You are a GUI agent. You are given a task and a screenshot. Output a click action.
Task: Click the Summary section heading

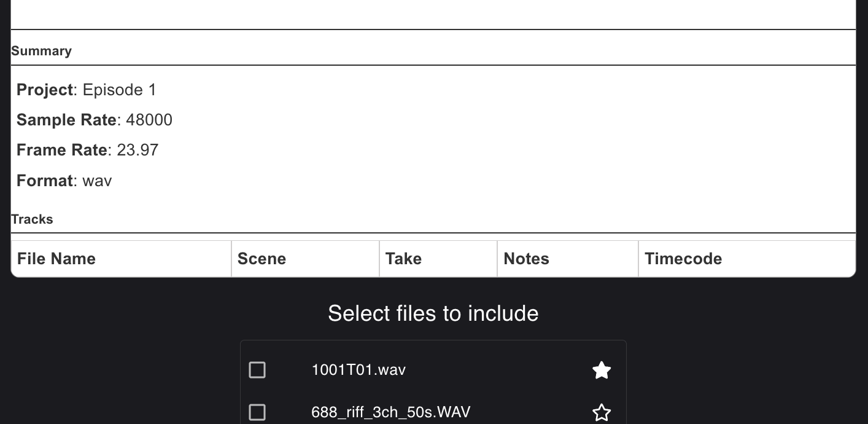pos(41,51)
